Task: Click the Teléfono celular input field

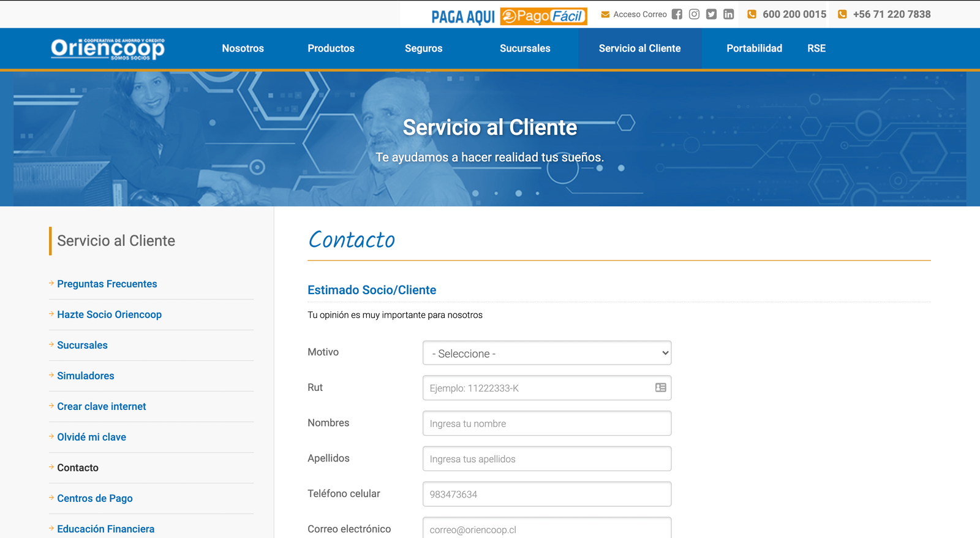Action: click(547, 494)
